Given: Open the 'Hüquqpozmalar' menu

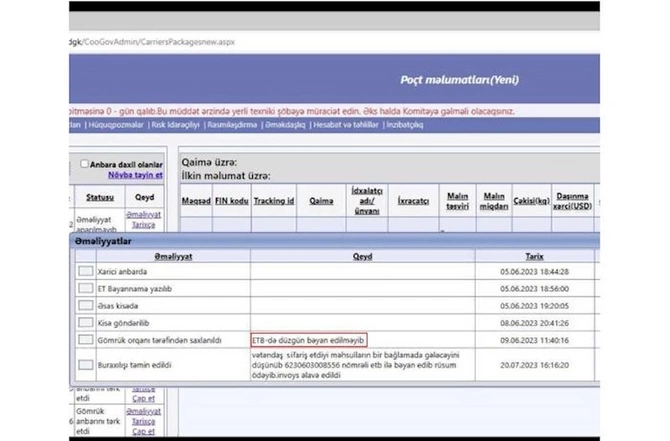Looking at the screenshot, I should coord(116,125).
